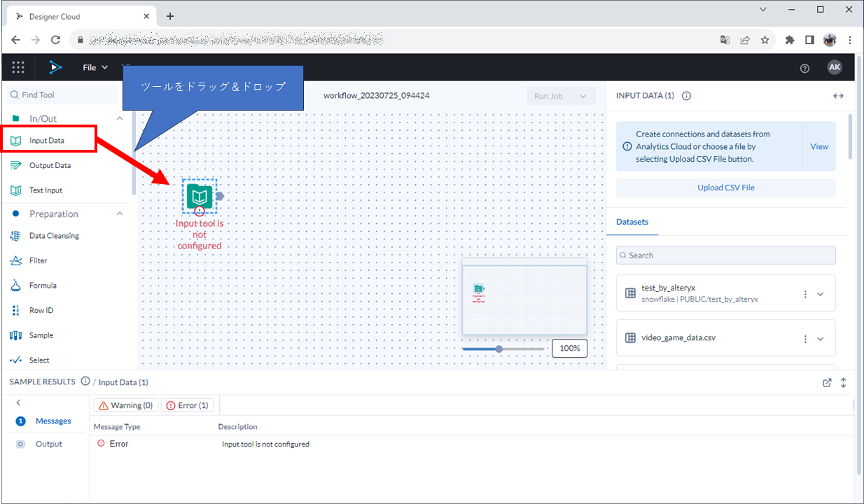This screenshot has width=864, height=504.
Task: Select the Formula flask icon
Action: pos(16,286)
